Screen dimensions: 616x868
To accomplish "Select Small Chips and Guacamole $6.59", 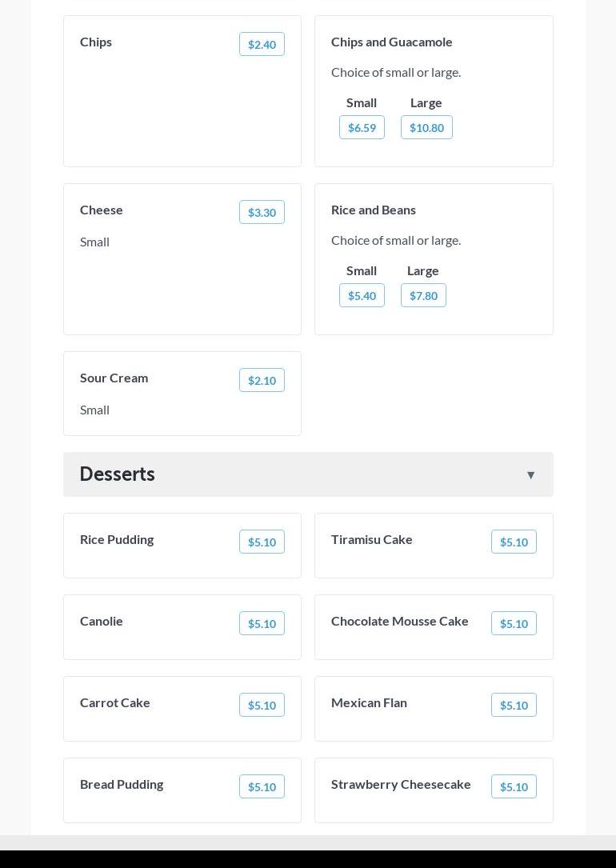I will point(362,127).
